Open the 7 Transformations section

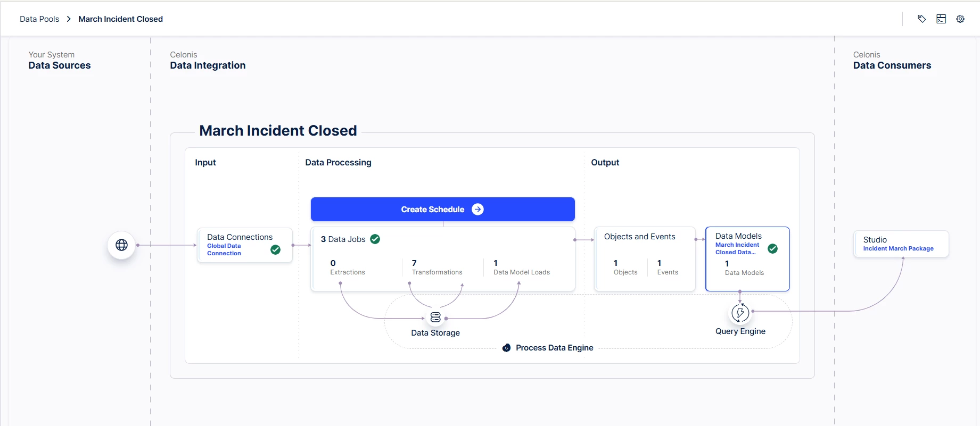coord(437,267)
